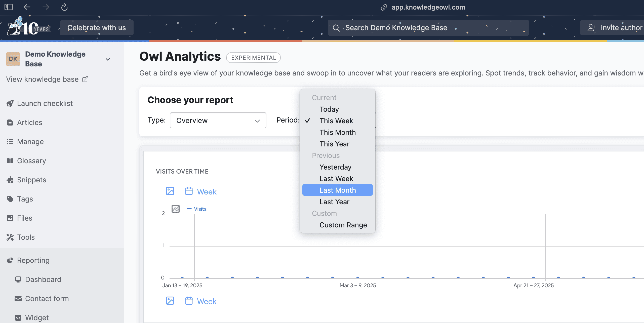This screenshot has height=323, width=644.
Task: Expand the Demo Knowledge Base switcher
Action: point(108,59)
